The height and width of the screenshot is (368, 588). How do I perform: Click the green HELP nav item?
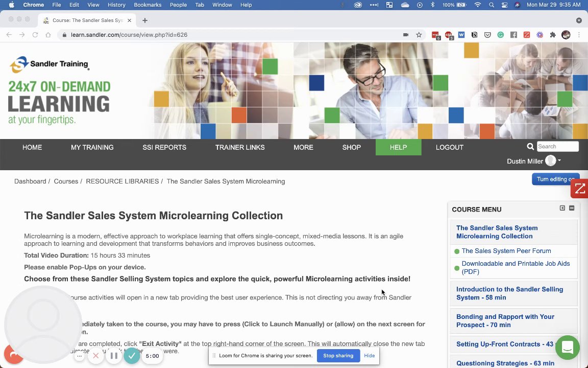pyautogui.click(x=398, y=147)
